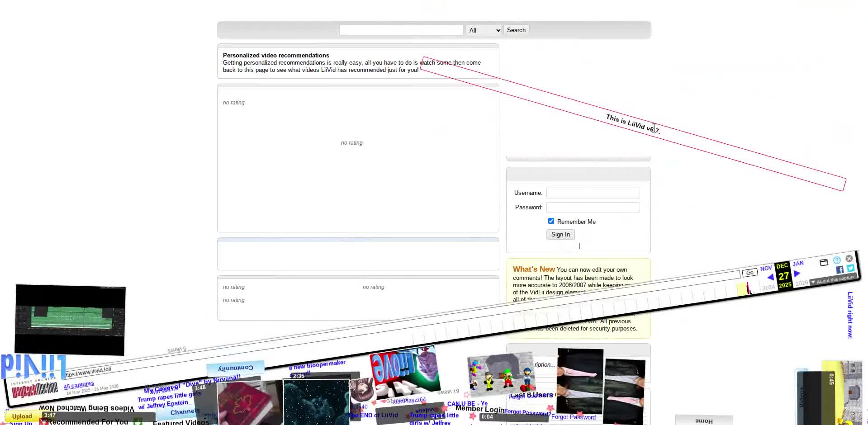The width and height of the screenshot is (868, 425).
Task: Click This is LiiVid v6.7 text
Action: click(x=633, y=124)
